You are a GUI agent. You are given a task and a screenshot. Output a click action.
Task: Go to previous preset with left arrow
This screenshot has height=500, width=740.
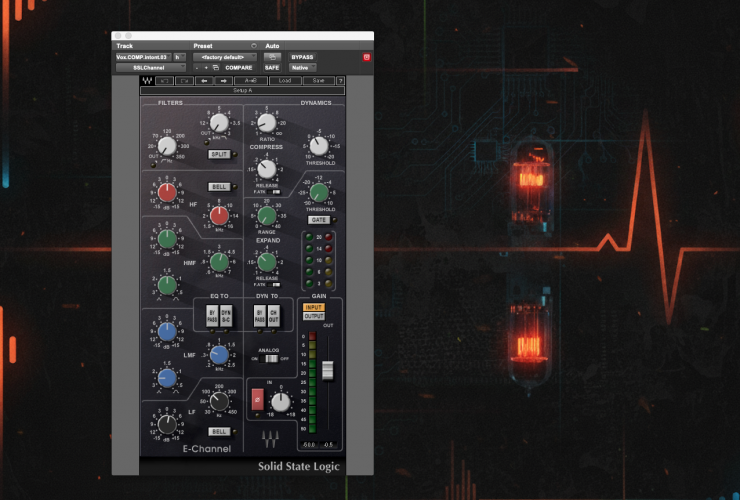204,81
